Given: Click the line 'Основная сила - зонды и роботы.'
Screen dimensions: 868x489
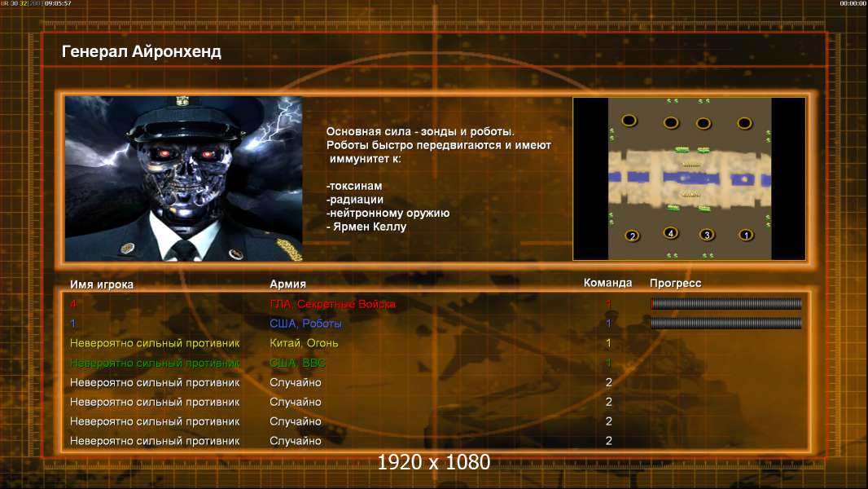Looking at the screenshot, I should [420, 132].
